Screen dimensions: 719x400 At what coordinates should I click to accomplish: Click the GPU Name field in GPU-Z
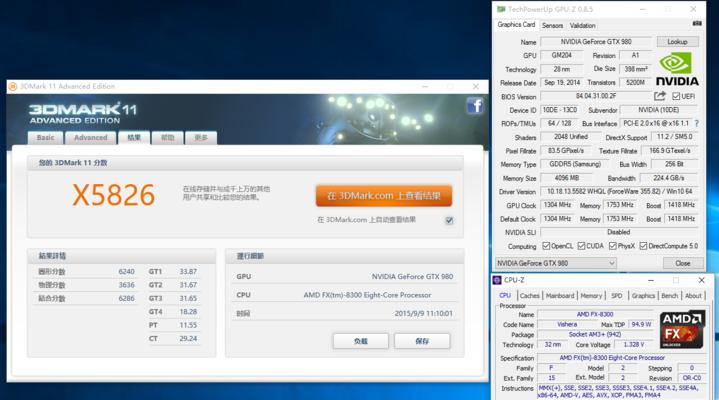pos(596,42)
